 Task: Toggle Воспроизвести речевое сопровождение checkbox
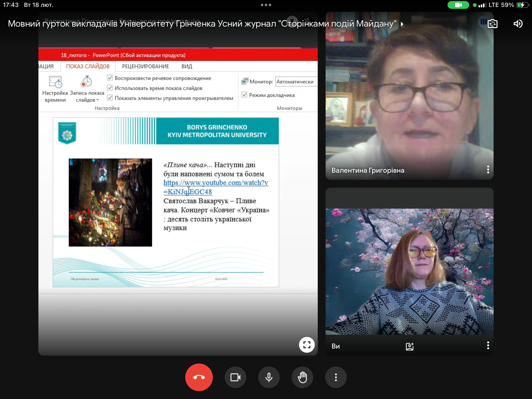coord(110,78)
